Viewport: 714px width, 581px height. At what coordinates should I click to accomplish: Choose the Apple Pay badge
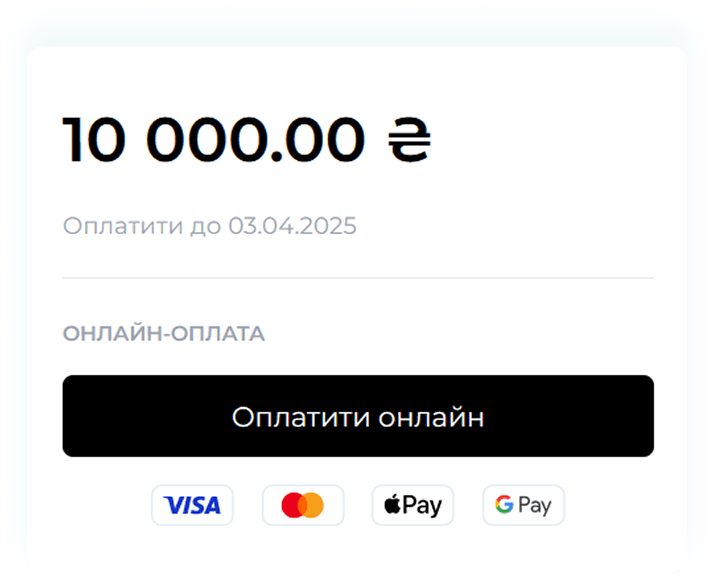tap(413, 505)
